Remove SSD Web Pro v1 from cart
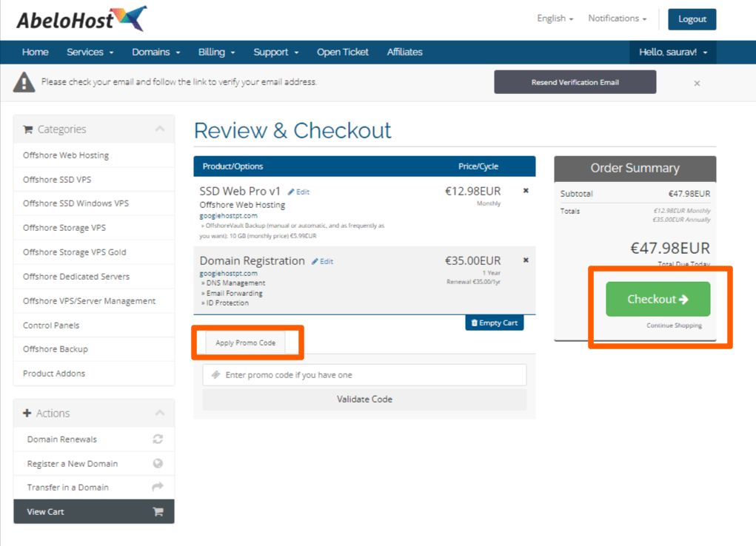Screen dimensions: 756x546 526,190
